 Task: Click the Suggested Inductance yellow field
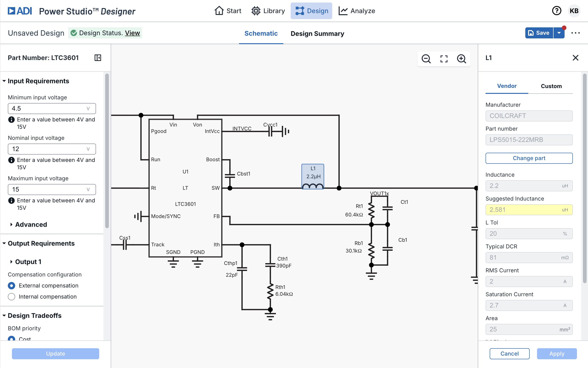point(529,210)
